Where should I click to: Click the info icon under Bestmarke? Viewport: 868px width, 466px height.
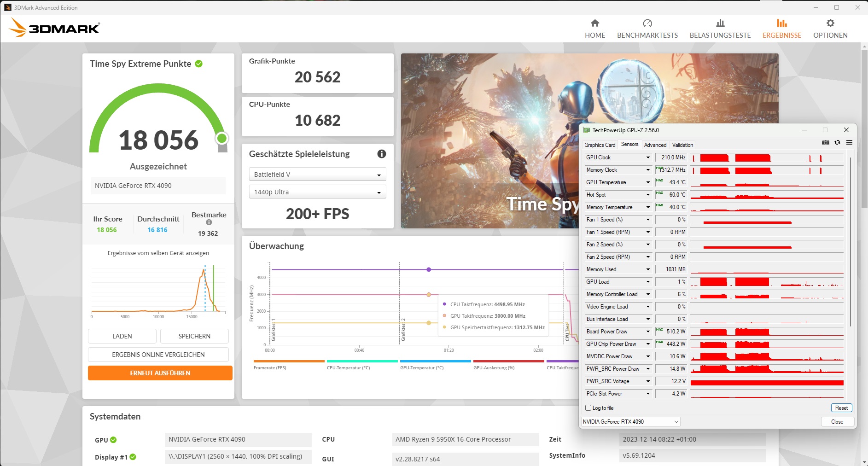pos(209,222)
